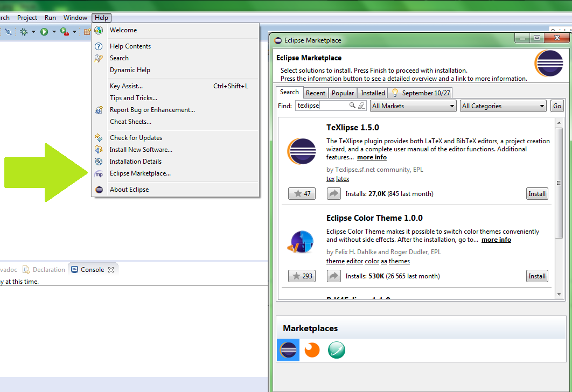Click the tex tag link
Image resolution: width=572 pixels, height=392 pixels.
click(x=330, y=179)
